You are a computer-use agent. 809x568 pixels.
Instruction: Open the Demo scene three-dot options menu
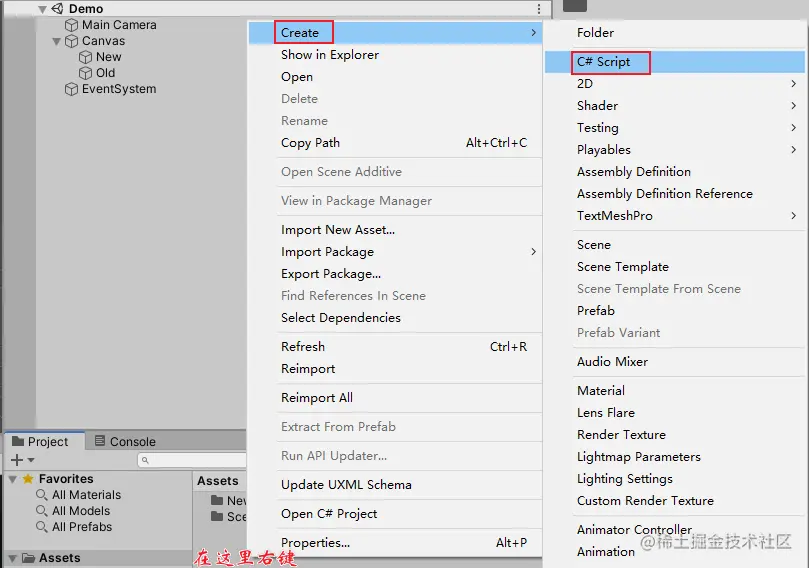(x=539, y=8)
